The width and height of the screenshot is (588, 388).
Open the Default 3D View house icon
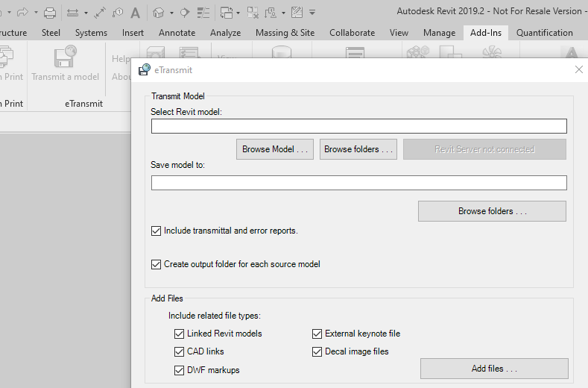[159, 13]
